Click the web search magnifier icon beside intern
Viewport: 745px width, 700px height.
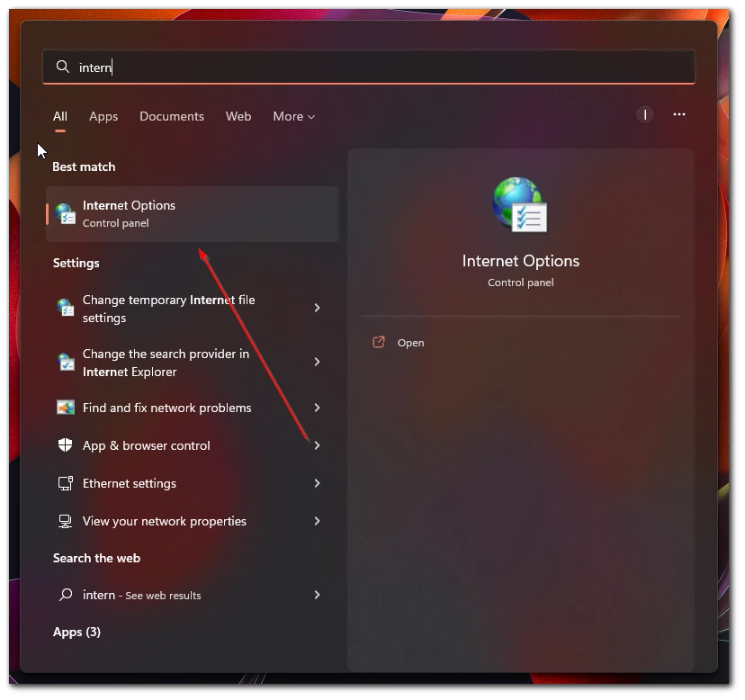point(66,595)
